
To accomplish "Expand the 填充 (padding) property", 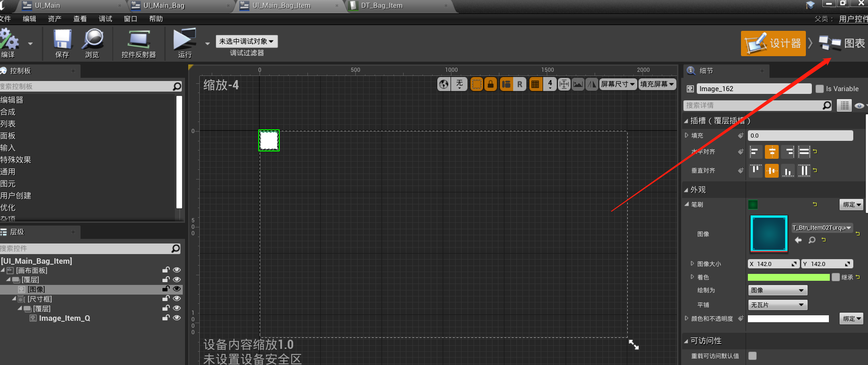I will pyautogui.click(x=687, y=135).
